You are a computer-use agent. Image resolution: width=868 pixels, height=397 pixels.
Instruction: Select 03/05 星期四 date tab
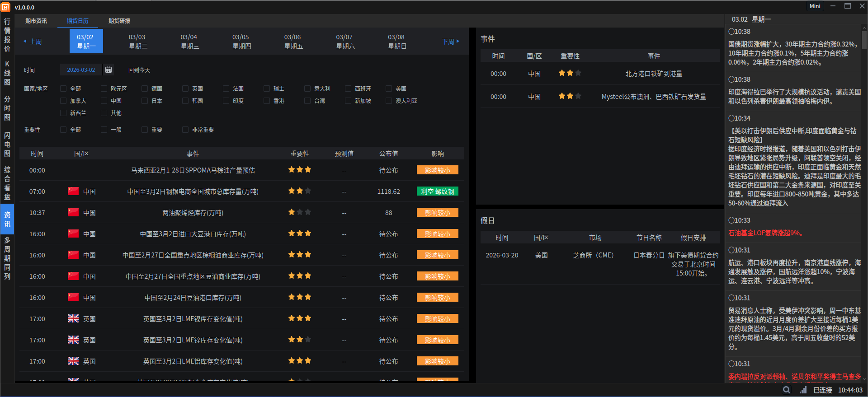(241, 42)
